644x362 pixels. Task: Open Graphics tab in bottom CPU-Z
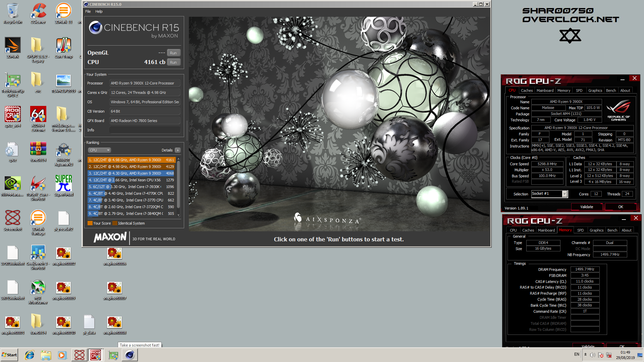pyautogui.click(x=596, y=230)
